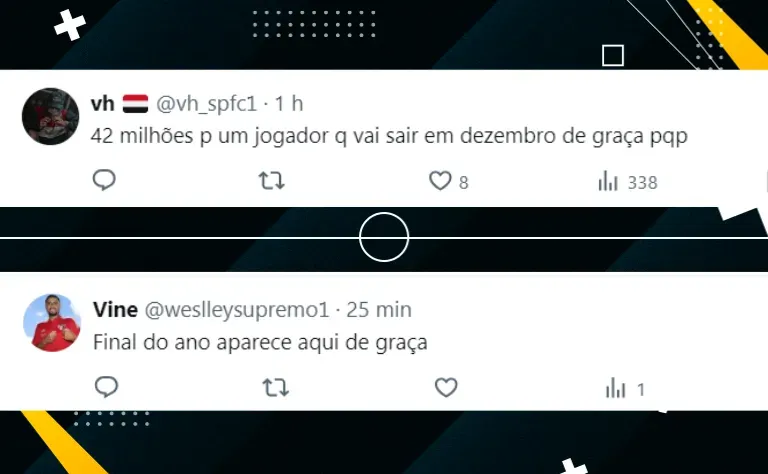Like Vine's tweet with the heart icon
The height and width of the screenshot is (474, 768).
[446, 387]
